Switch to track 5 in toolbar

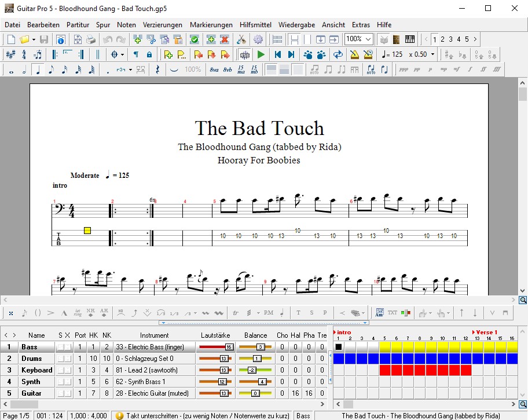467,39
